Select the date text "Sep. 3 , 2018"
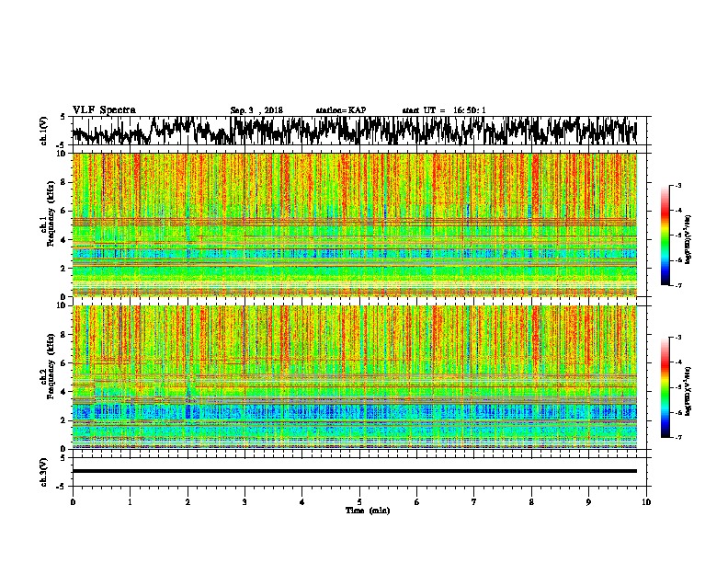Image resolution: width=728 pixels, height=563 pixels. click(x=256, y=110)
